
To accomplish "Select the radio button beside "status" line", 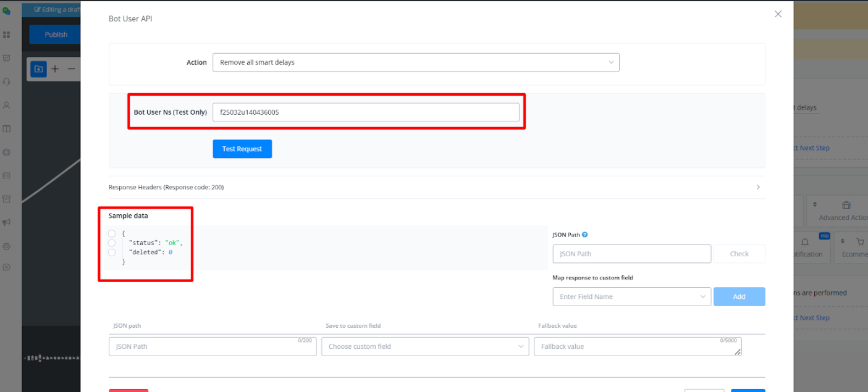I will coord(112,243).
